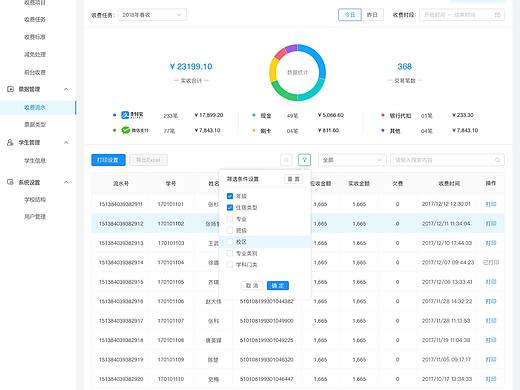Click 打印 link for row 151384039382920
520x390 pixels.
coord(491,379)
